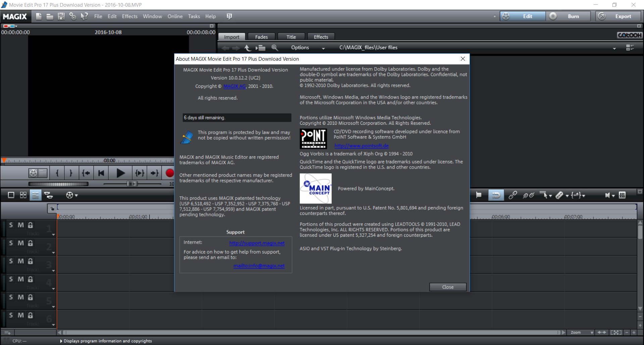Switch to the Title tab
This screenshot has height=345, width=644.
click(x=291, y=37)
